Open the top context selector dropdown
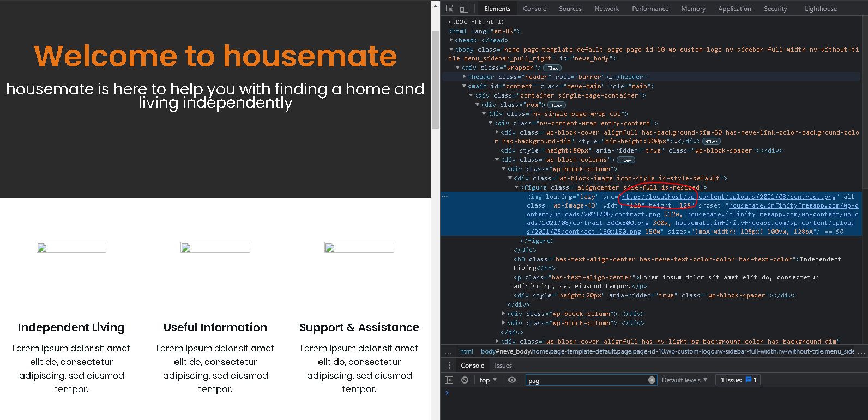868x420 pixels. click(x=488, y=380)
